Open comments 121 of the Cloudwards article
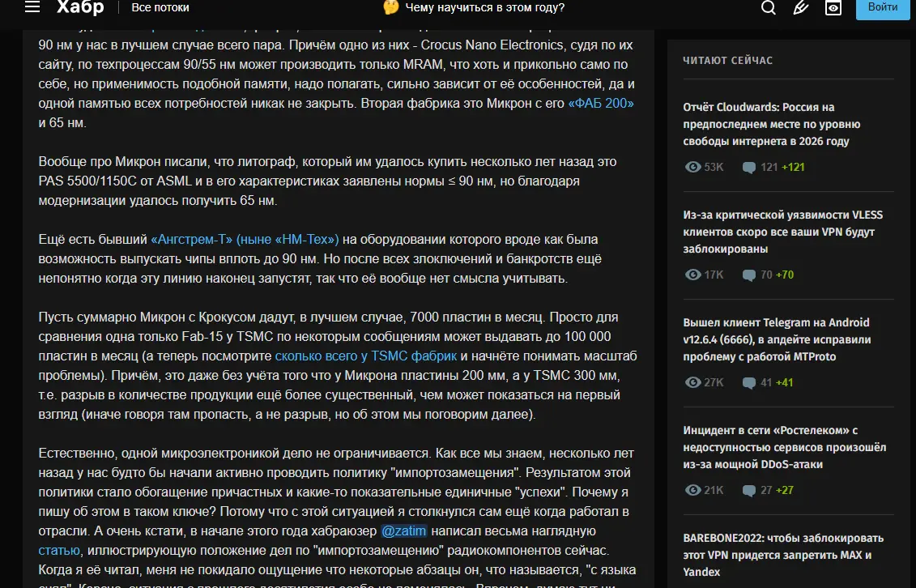 click(x=760, y=167)
